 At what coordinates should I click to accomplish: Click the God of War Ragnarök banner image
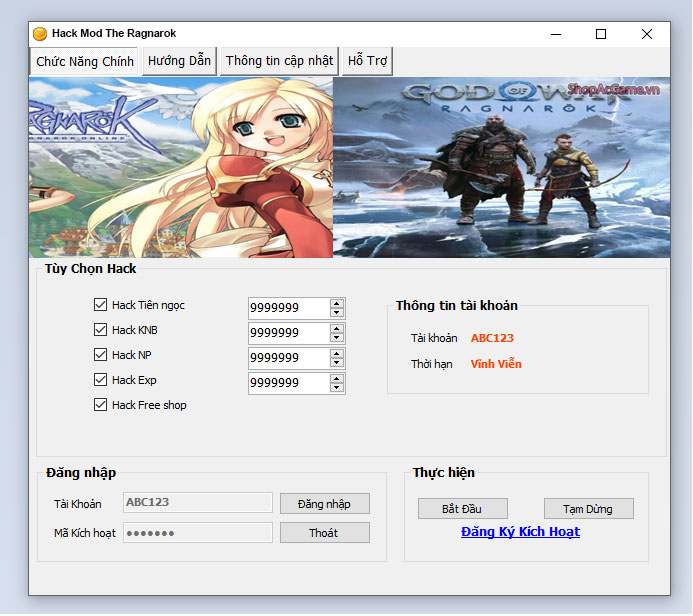(x=502, y=167)
